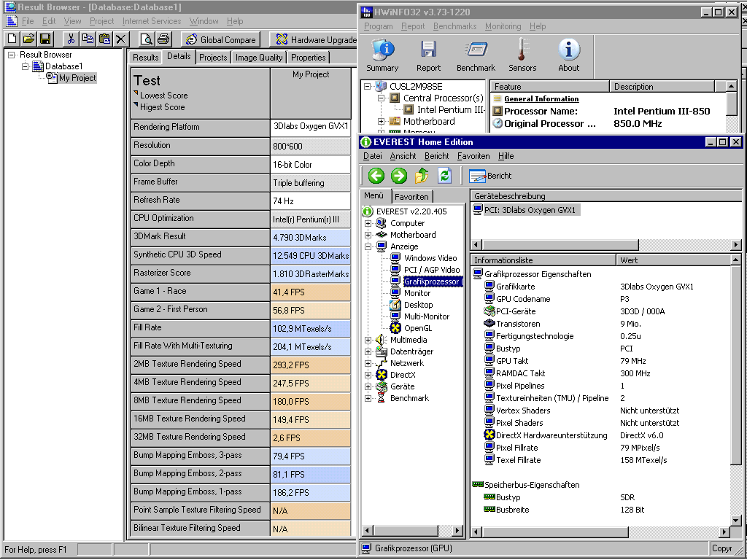Expand the Multimedia node
The width and height of the screenshot is (747, 560).
coord(368,340)
